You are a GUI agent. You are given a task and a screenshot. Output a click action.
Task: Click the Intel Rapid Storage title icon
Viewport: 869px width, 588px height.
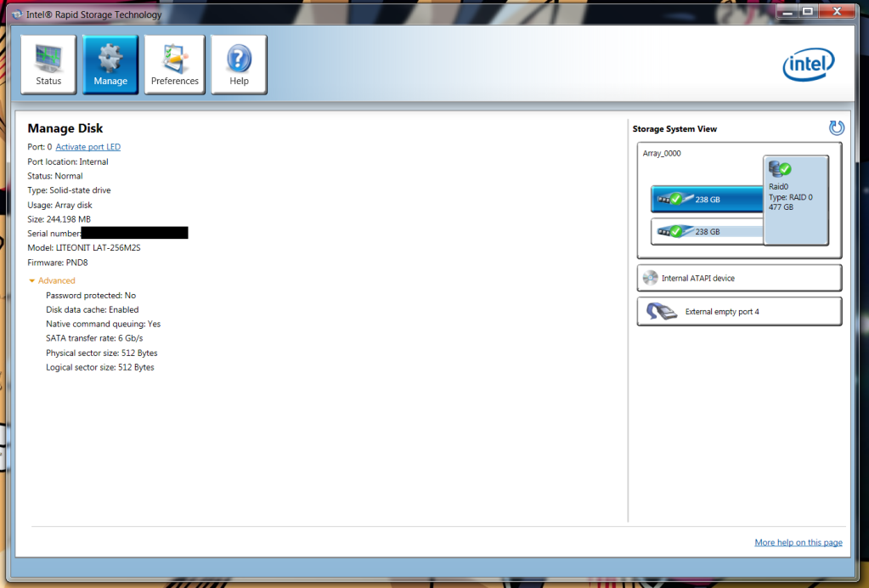(x=17, y=14)
